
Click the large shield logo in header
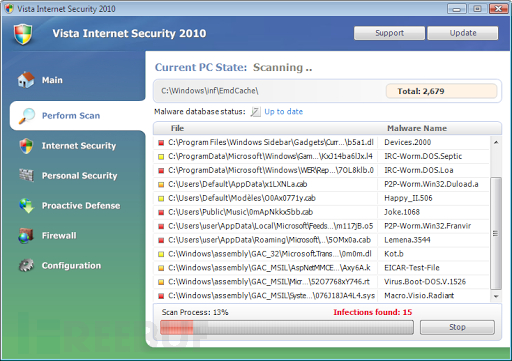pos(23,34)
